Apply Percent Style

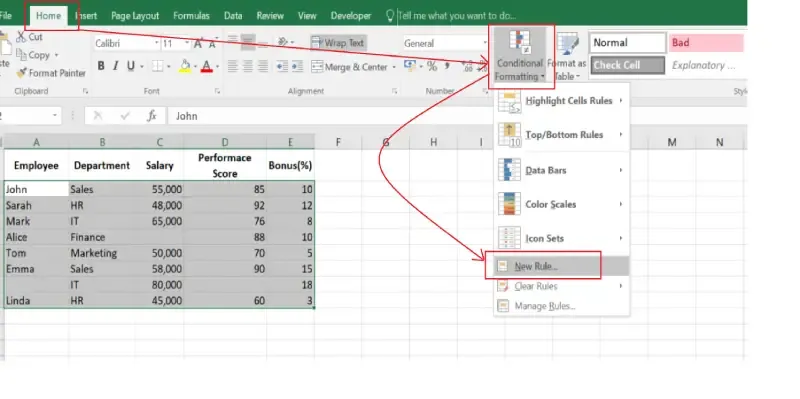(432, 66)
